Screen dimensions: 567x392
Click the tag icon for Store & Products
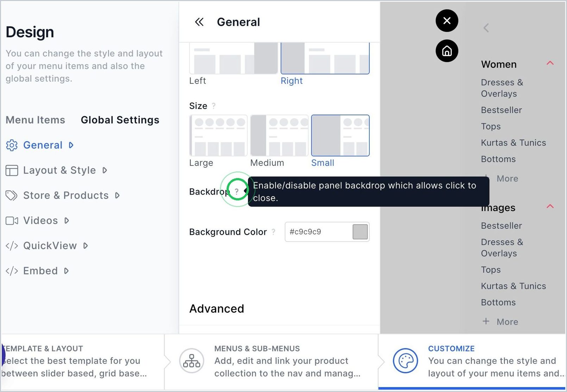click(x=12, y=195)
